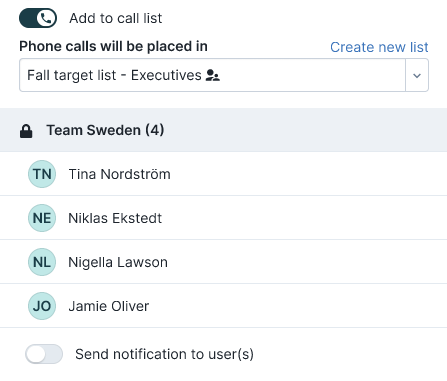The height and width of the screenshot is (381, 447).
Task: Select Niklas Ekstedt from the team list
Action: coord(223,218)
